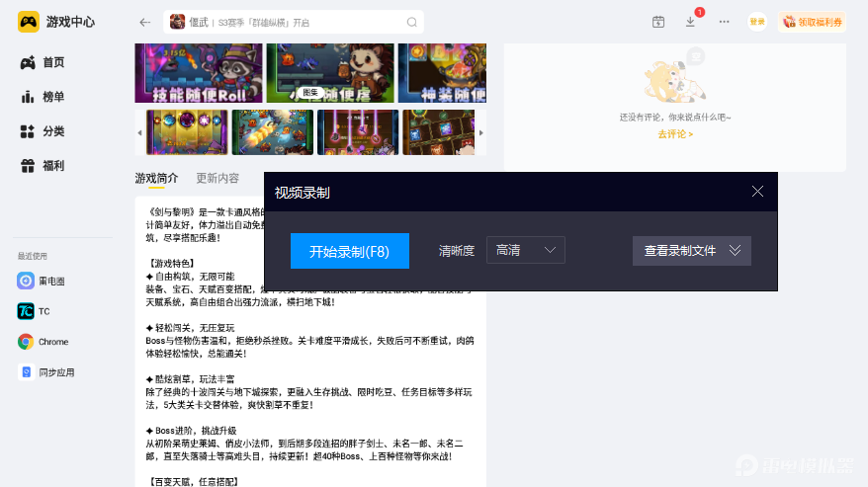Click the search magnifier icon
The height and width of the screenshot is (487, 868).
click(411, 22)
